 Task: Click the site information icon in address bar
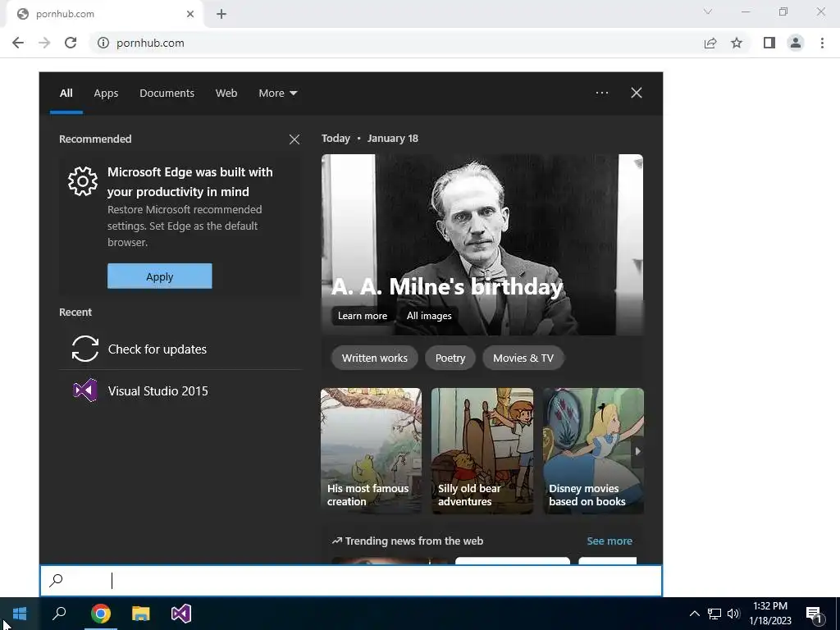[x=103, y=43]
